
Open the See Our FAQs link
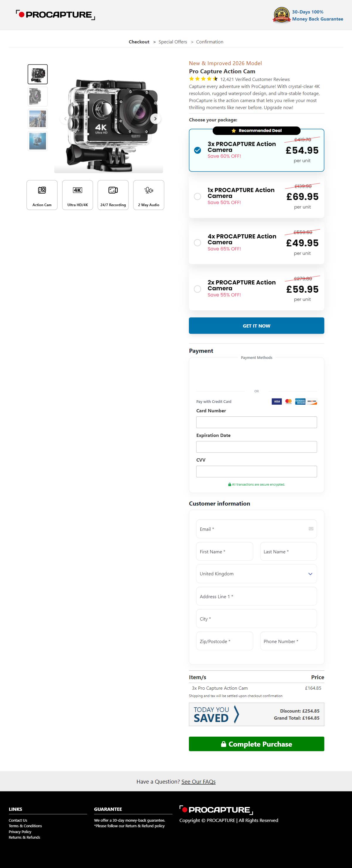[198, 782]
